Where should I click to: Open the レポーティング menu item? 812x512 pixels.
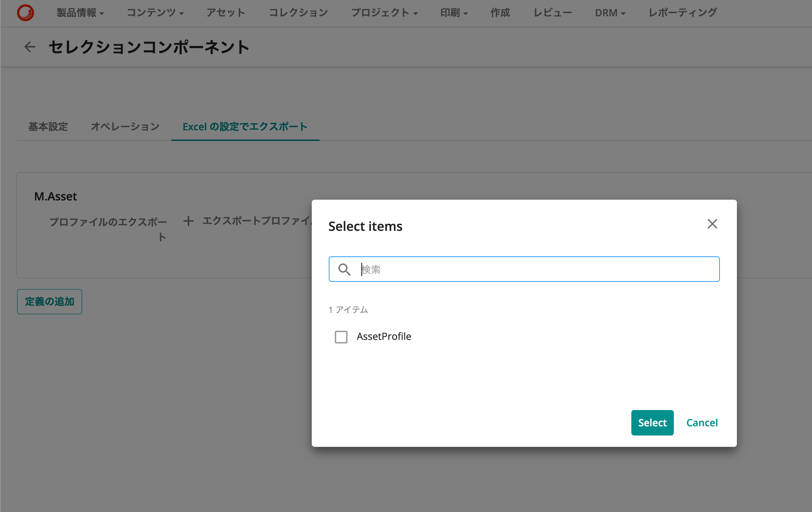click(683, 13)
